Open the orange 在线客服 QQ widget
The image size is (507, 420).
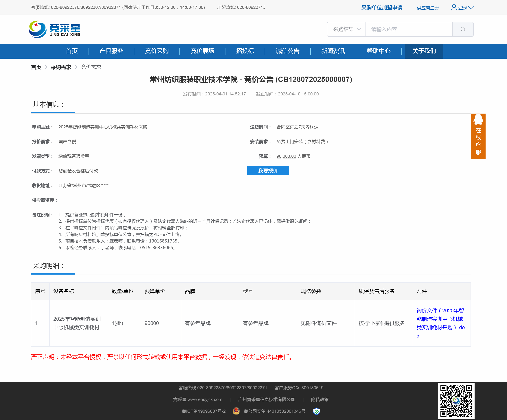pyautogui.click(x=478, y=136)
